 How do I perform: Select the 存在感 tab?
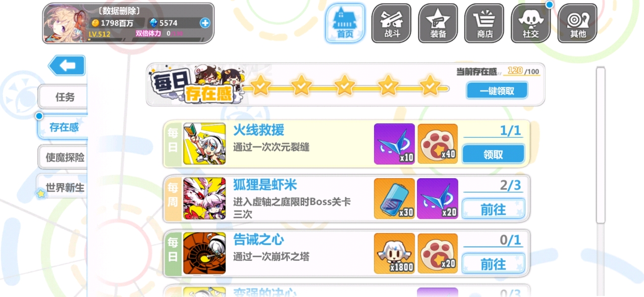[63, 127]
